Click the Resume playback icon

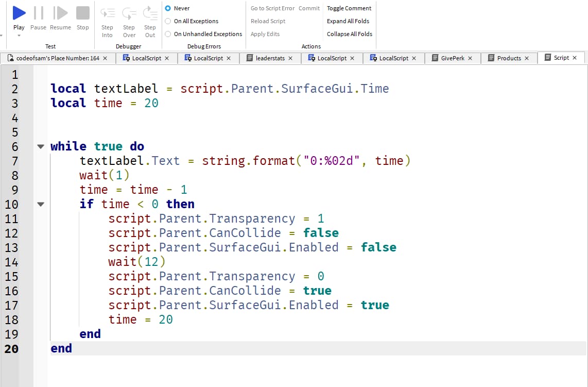[60, 13]
